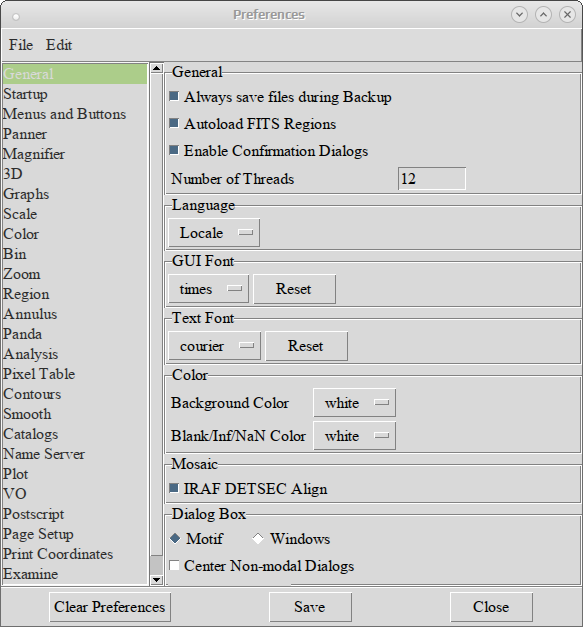
Task: Open the Background Color dropdown
Action: [x=355, y=403]
